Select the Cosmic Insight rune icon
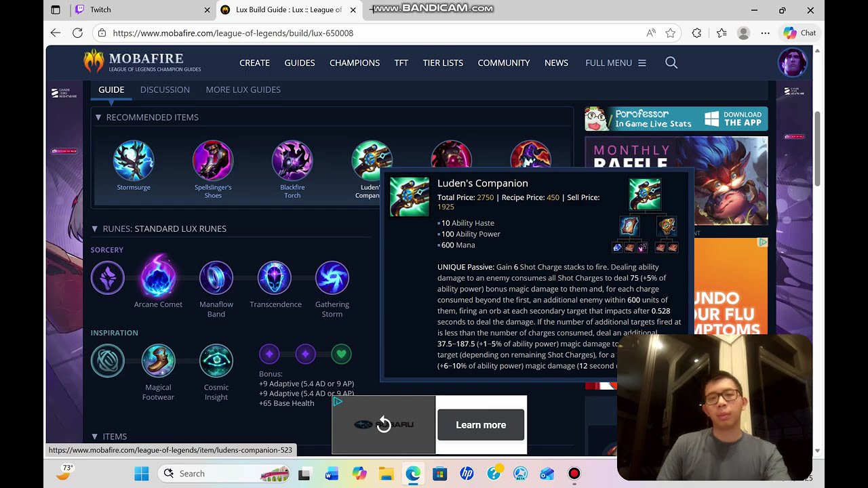The width and height of the screenshot is (868, 488). (216, 361)
